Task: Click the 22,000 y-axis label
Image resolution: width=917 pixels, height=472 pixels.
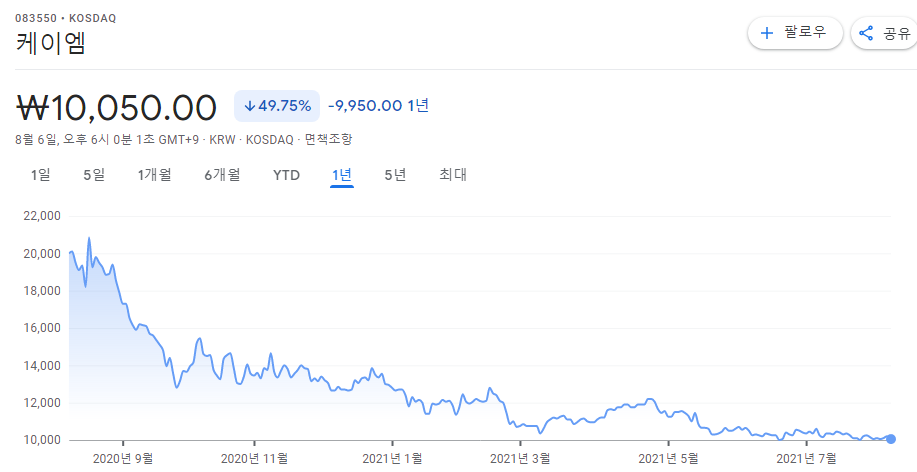Action: [x=42, y=216]
